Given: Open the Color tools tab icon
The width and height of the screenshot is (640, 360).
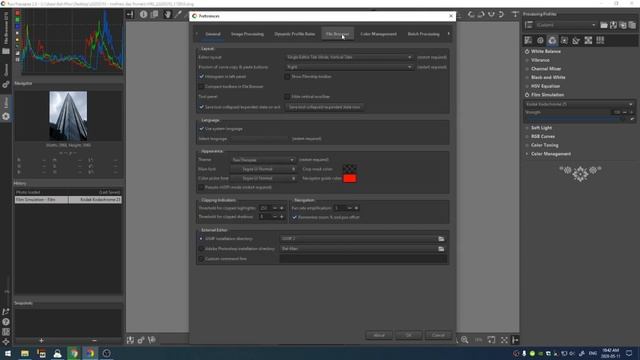Looking at the screenshot, I should [x=552, y=40].
